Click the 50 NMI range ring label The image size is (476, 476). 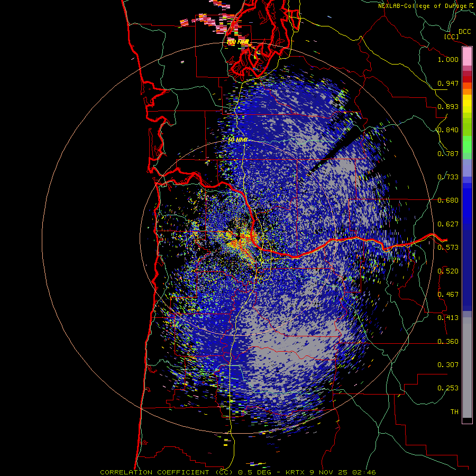pos(237,140)
